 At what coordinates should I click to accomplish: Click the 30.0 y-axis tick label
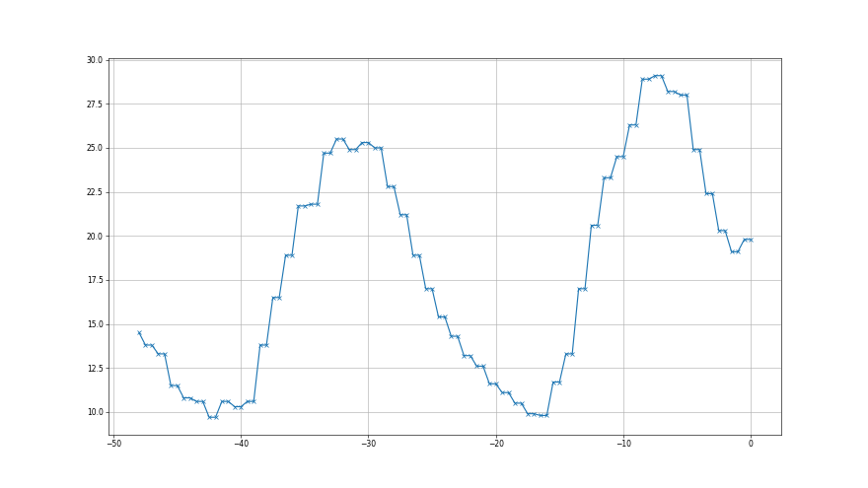click(x=94, y=60)
